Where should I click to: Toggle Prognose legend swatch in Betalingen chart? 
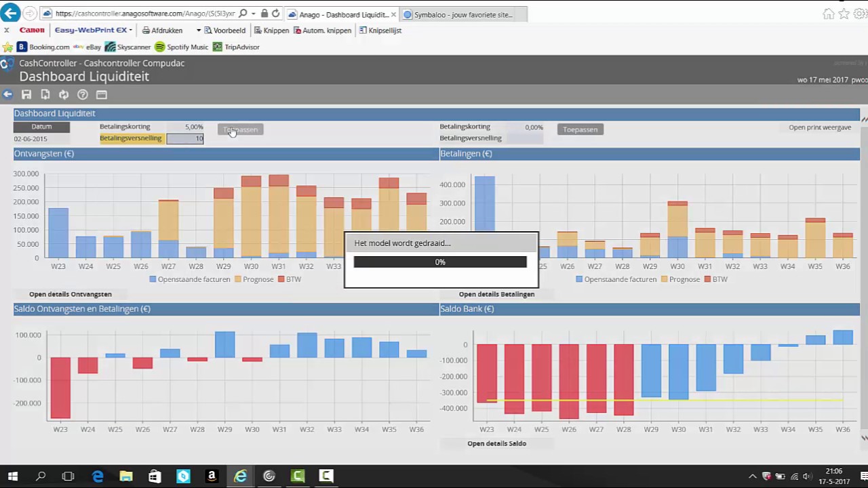point(665,279)
